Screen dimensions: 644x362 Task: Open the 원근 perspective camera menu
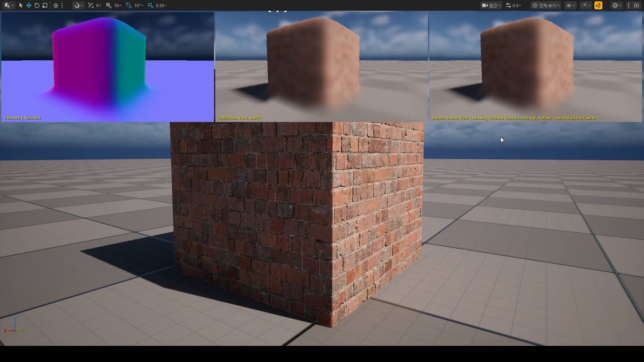pos(491,5)
